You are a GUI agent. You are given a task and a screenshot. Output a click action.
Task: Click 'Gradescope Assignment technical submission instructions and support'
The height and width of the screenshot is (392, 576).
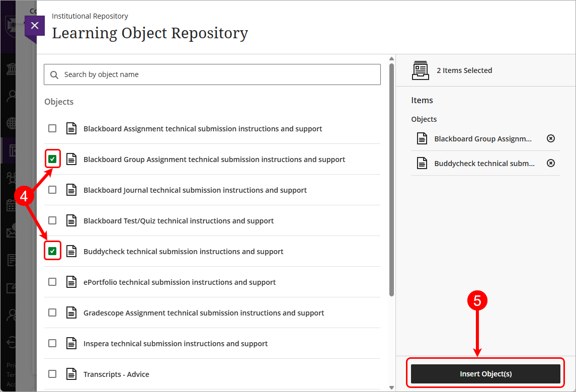coord(204,313)
